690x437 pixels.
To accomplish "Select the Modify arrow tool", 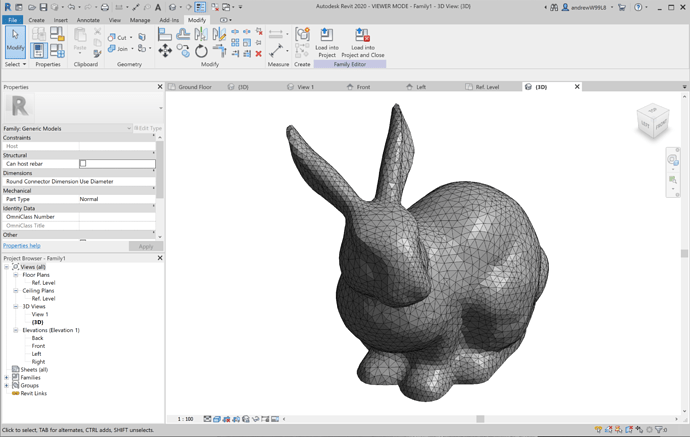I will click(15, 40).
